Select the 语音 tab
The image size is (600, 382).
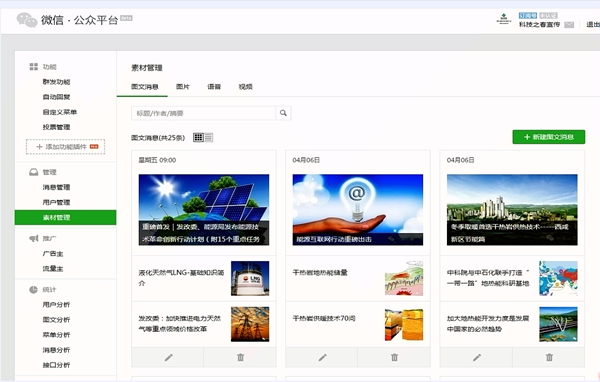click(214, 87)
